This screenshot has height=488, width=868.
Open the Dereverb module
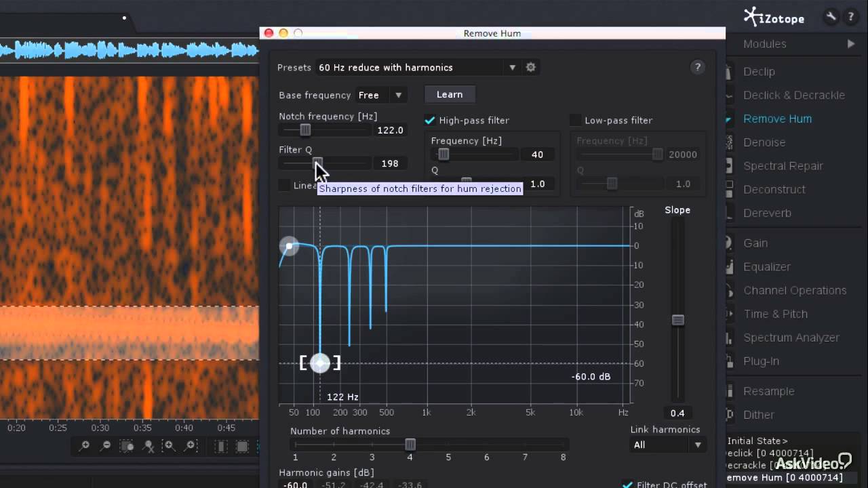pos(767,213)
